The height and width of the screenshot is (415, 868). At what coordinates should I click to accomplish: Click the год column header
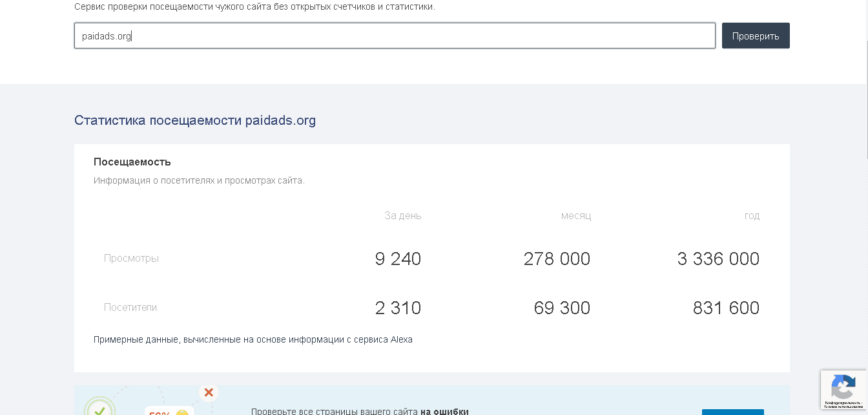click(x=752, y=215)
